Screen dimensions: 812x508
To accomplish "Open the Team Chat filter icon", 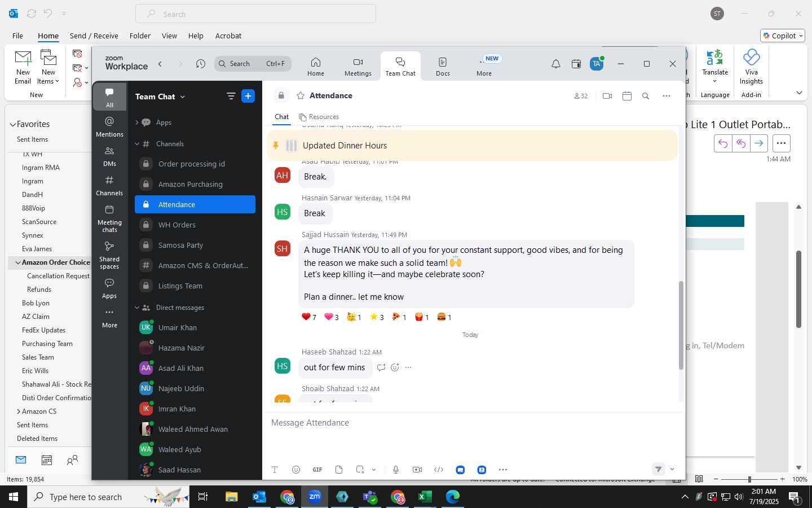I will point(231,96).
